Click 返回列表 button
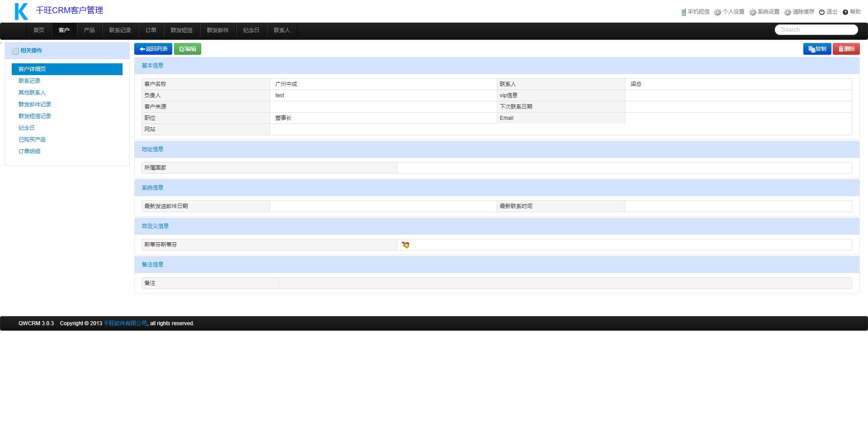 pos(153,49)
